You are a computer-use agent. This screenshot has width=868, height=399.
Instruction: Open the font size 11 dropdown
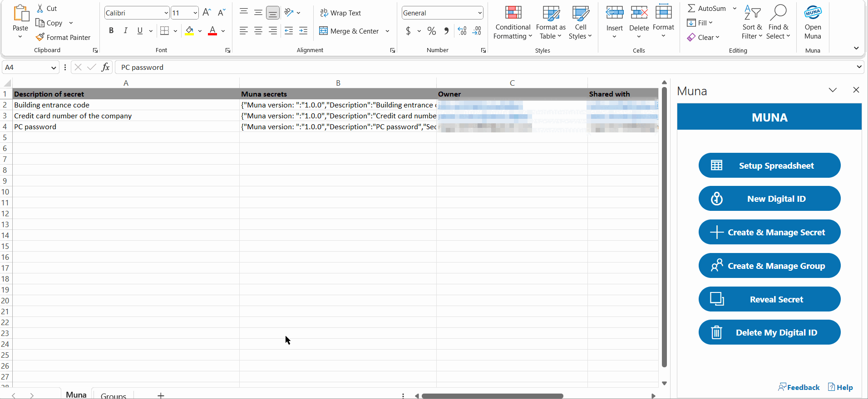[195, 13]
